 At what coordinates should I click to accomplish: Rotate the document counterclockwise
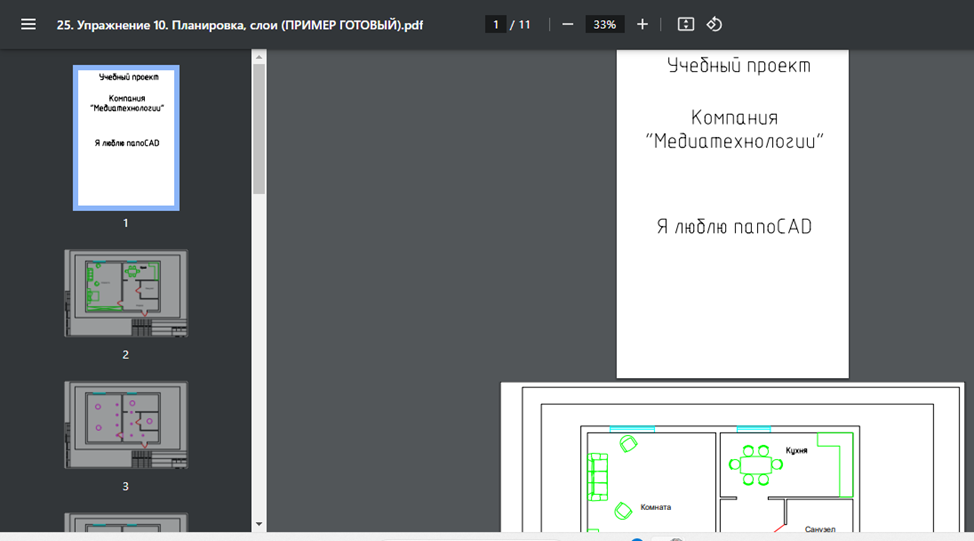pos(714,24)
